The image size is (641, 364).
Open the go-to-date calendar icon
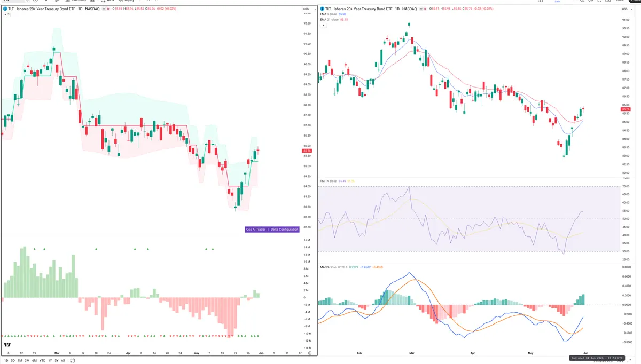(72, 361)
